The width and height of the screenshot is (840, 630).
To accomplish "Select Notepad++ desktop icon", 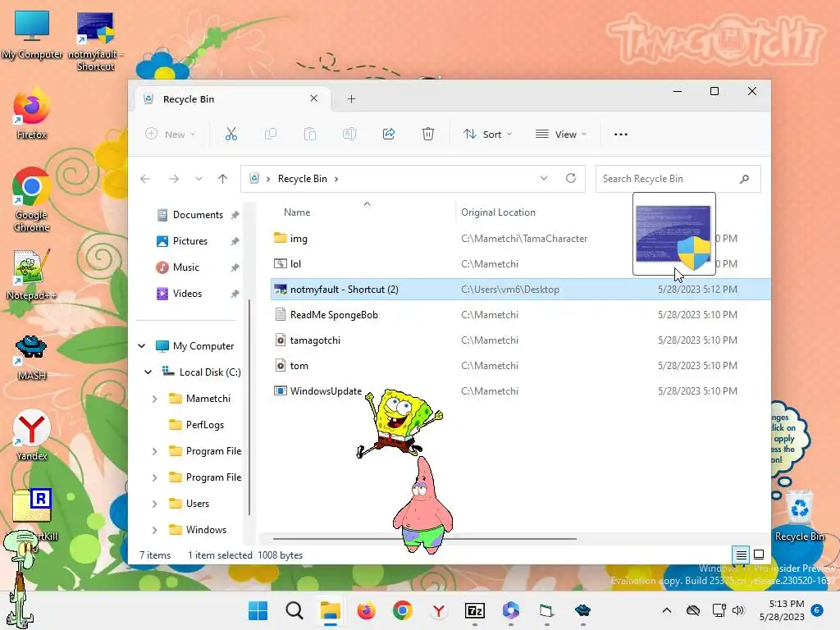I will click(x=32, y=275).
